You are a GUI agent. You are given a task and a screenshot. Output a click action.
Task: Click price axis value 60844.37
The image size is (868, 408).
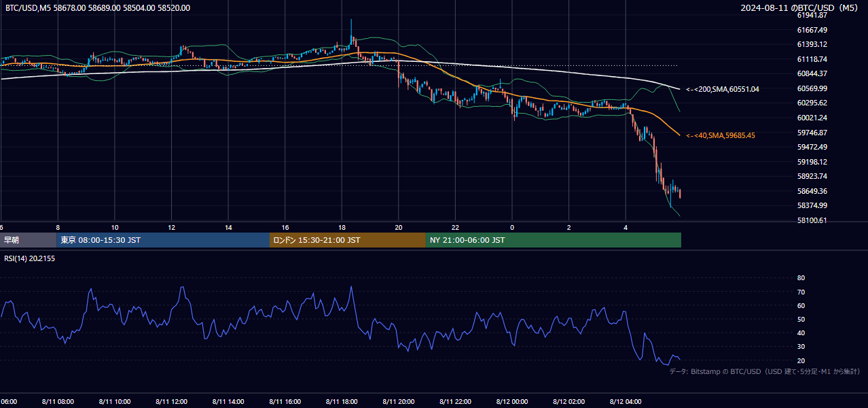[812, 73]
